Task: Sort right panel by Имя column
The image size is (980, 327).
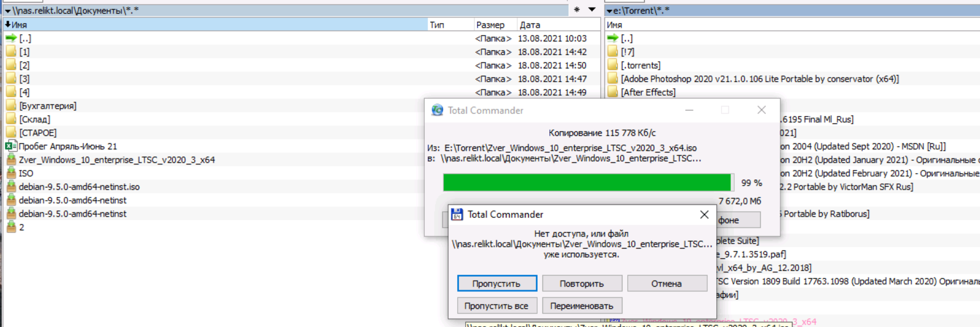Action: 792,25
